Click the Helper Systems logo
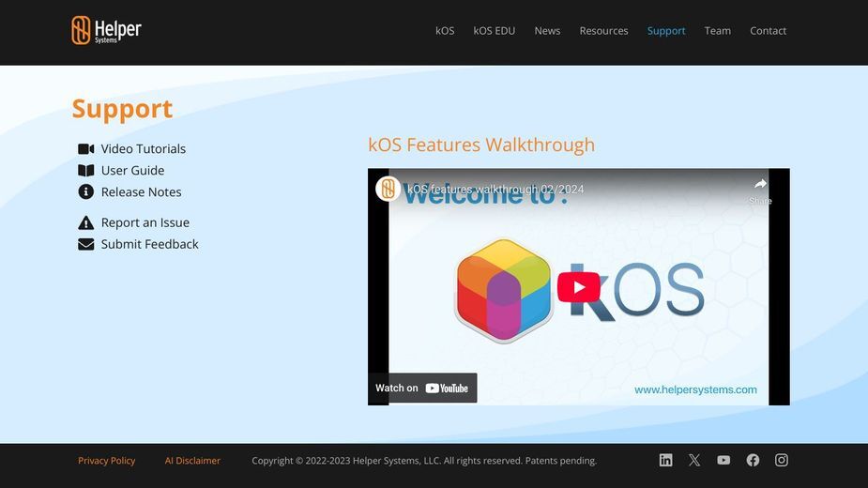This screenshot has width=868, height=488. pos(106,30)
